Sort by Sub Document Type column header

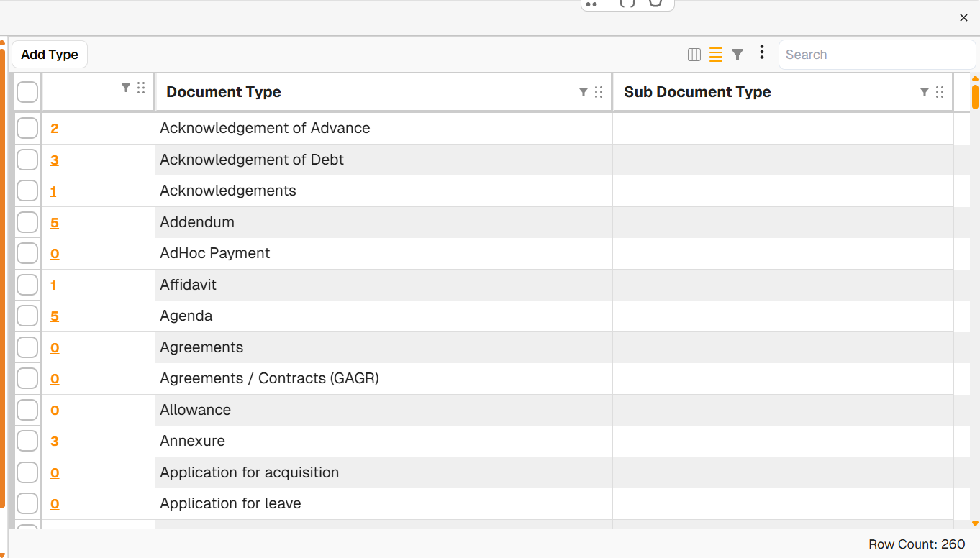[697, 92]
